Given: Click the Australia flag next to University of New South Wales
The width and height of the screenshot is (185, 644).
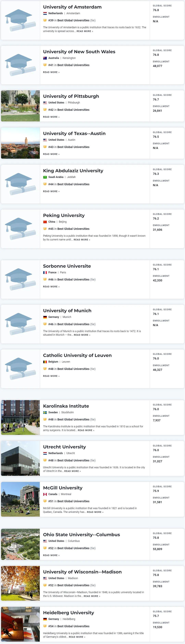Looking at the screenshot, I should 45,58.
